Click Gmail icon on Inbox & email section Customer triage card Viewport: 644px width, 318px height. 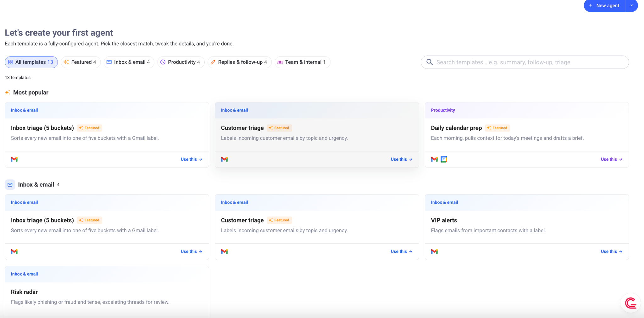224,252
